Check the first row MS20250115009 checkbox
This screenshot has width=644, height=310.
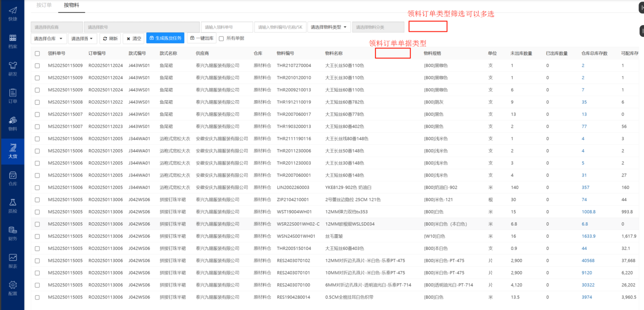pos(37,66)
